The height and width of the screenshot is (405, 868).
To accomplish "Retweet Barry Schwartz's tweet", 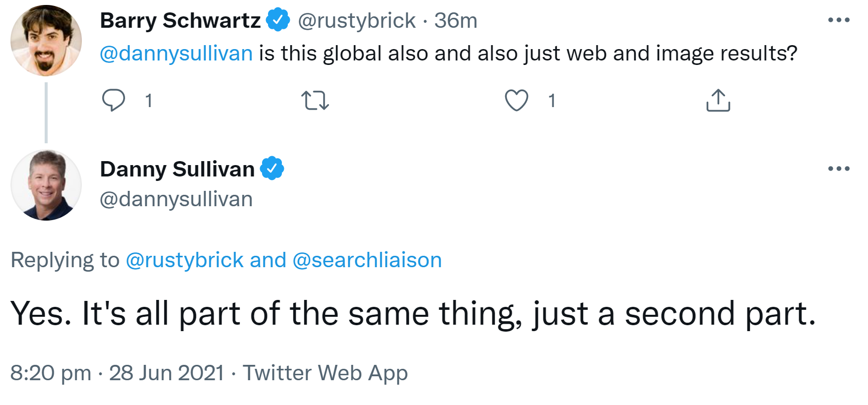I will click(315, 100).
